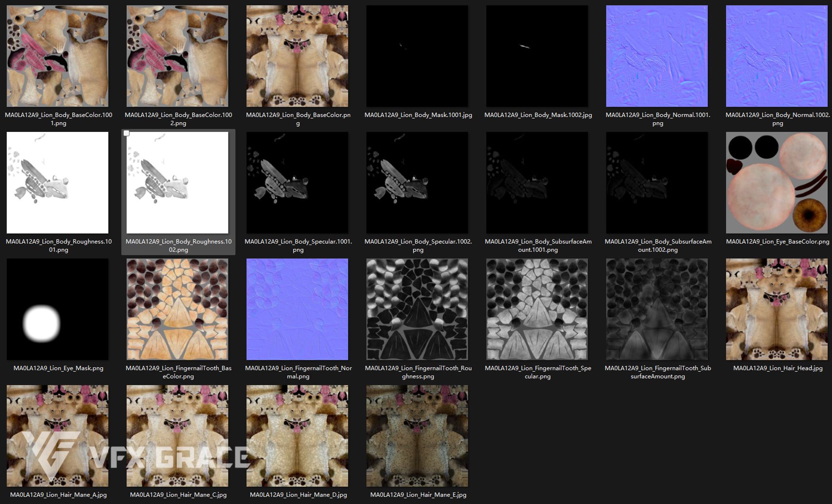
Task: Click the file name MA0LA12A9_Lion_Hair_Head.jpg
Action: click(778, 368)
